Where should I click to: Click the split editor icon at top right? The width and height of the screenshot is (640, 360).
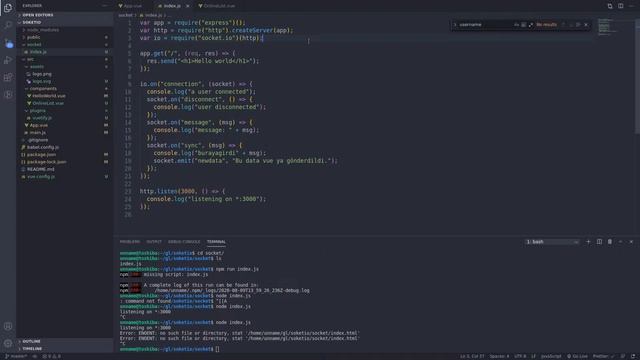(x=620, y=6)
